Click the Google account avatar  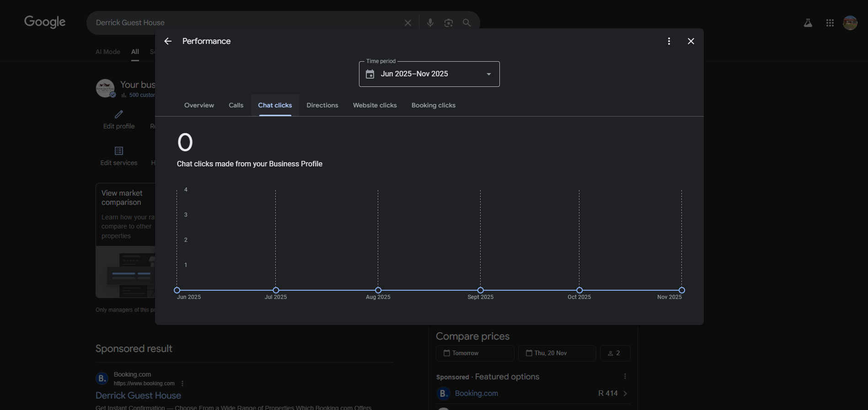coord(850,23)
